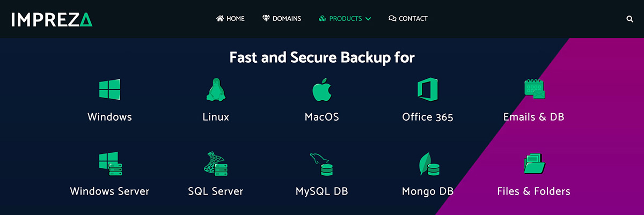Go to the Home menu item
Viewport: 644px width, 215px height.
pyautogui.click(x=230, y=19)
